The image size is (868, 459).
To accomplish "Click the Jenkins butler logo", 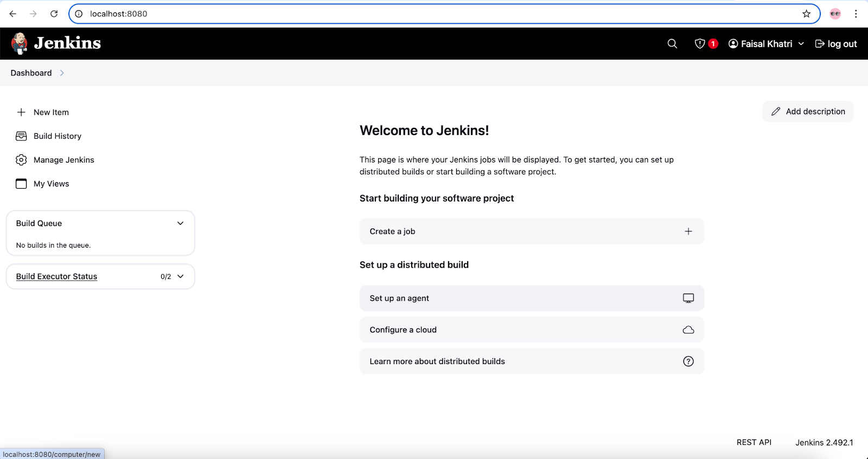I will tap(20, 43).
